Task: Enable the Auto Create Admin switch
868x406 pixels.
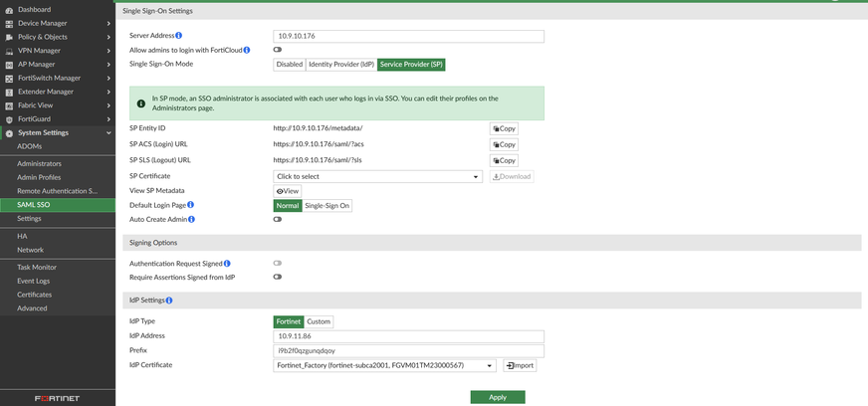Action: [278, 220]
